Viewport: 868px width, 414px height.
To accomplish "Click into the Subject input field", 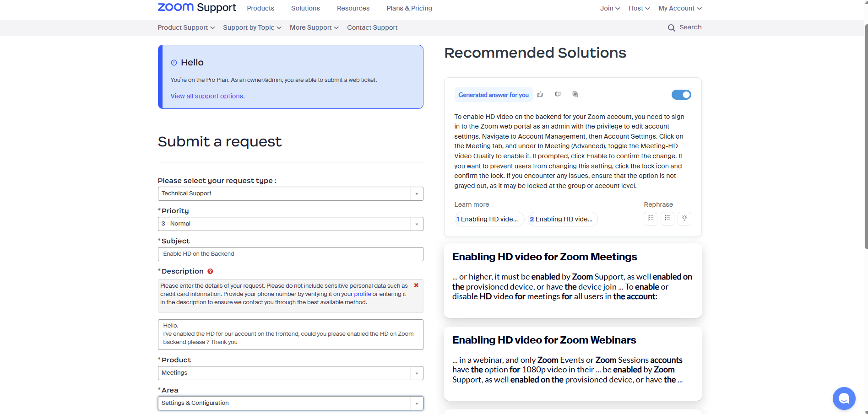I will [x=290, y=254].
